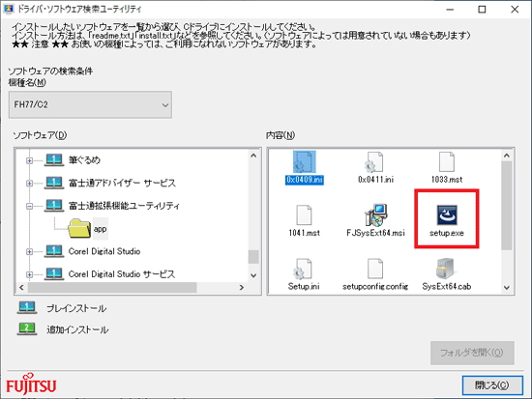Click the 閉じる(C) close button
Viewport: 532px width, 399px height.
pos(492,385)
